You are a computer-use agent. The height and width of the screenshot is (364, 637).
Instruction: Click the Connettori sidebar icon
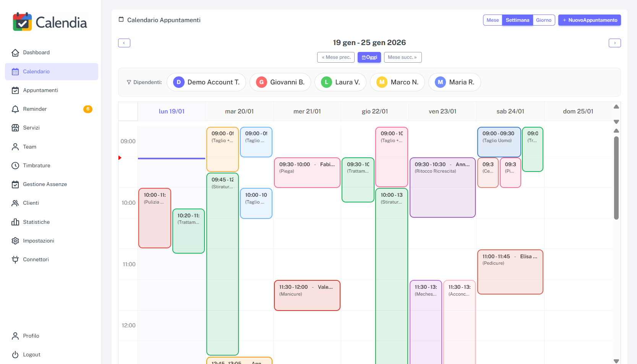(x=15, y=259)
